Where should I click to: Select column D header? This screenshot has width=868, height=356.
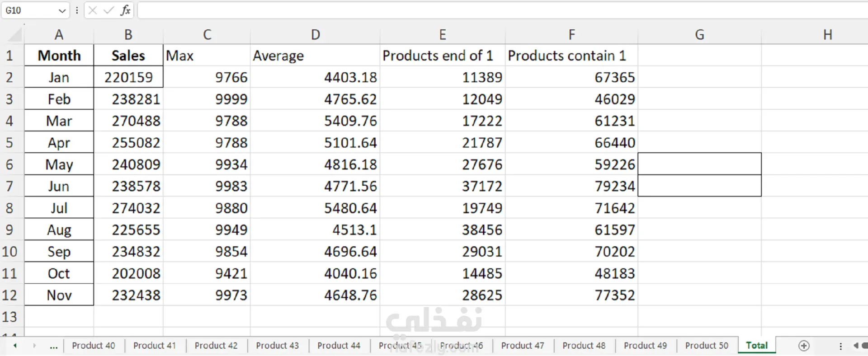[315, 35]
